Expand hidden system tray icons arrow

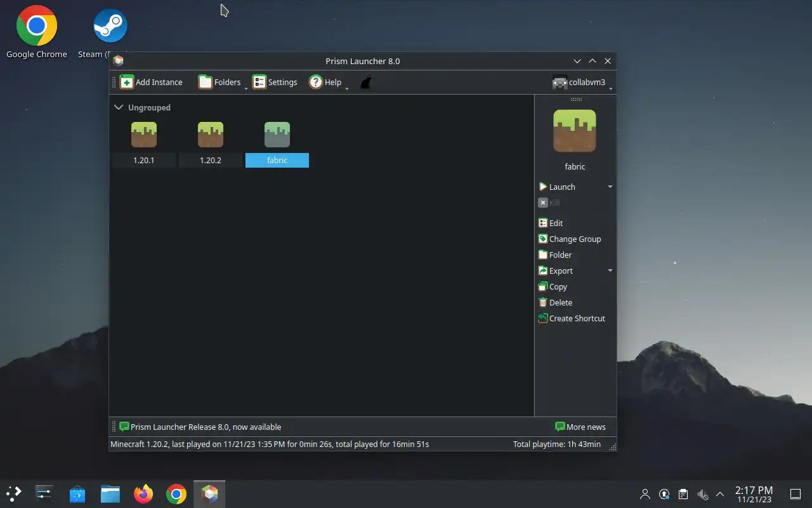720,494
